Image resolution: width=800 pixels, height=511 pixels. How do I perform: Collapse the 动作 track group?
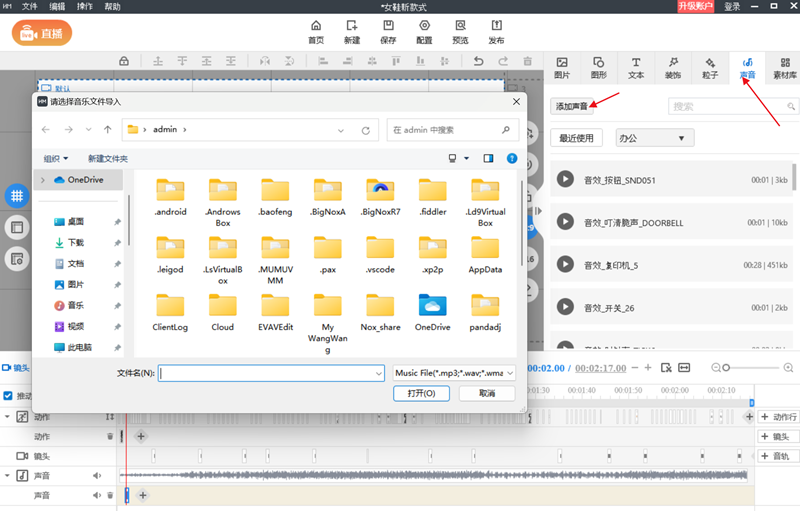7,417
